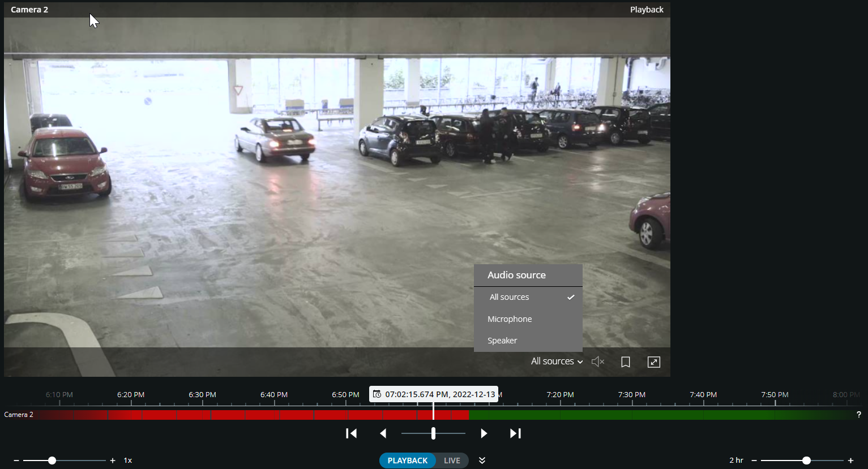
Task: Click the timeline help question mark
Action: (x=858, y=415)
